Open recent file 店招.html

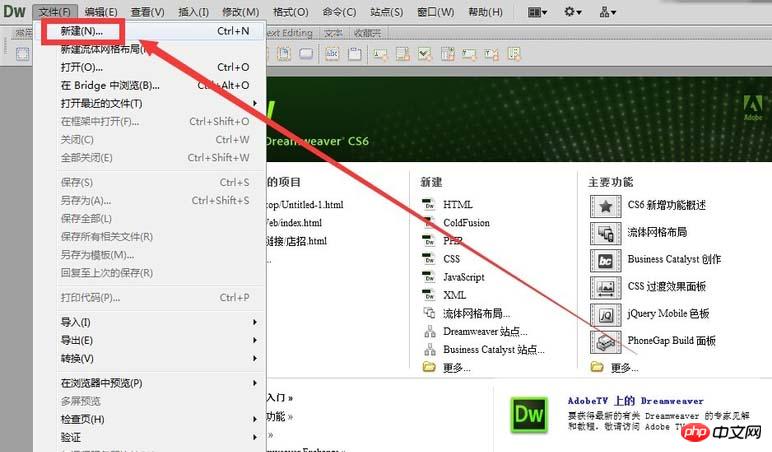(297, 241)
